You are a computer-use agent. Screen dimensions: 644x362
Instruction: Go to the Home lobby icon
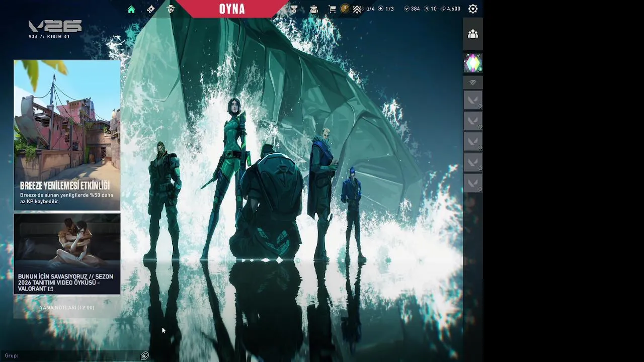tap(131, 9)
